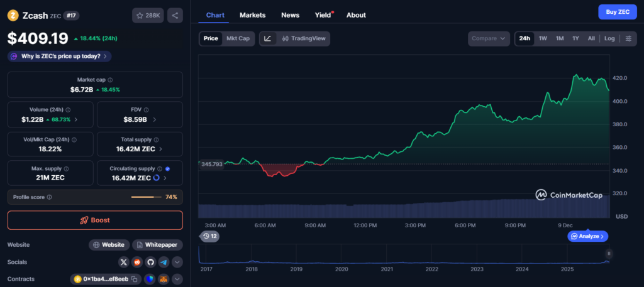Toggle Log scale on the chart
This screenshot has height=287, width=644.
(x=609, y=39)
